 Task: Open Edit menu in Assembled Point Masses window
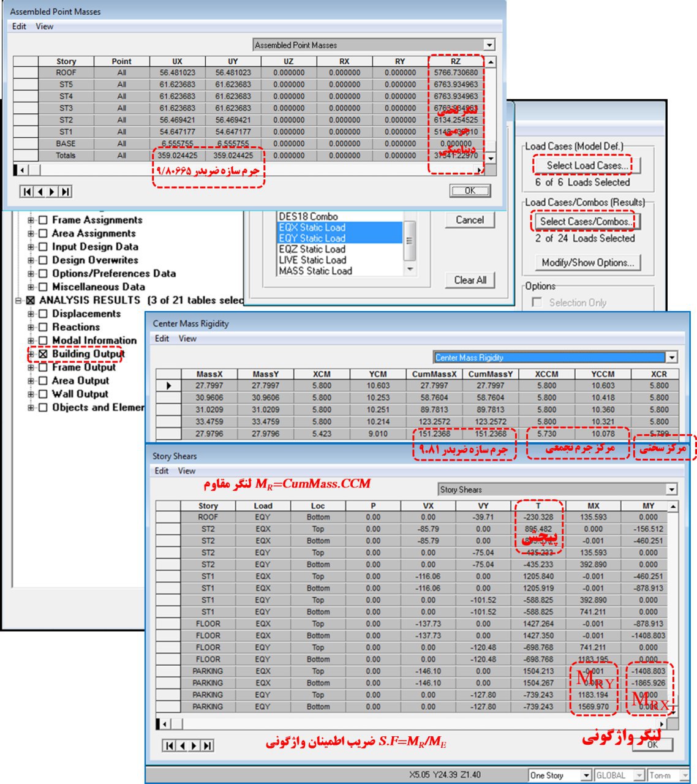point(19,26)
